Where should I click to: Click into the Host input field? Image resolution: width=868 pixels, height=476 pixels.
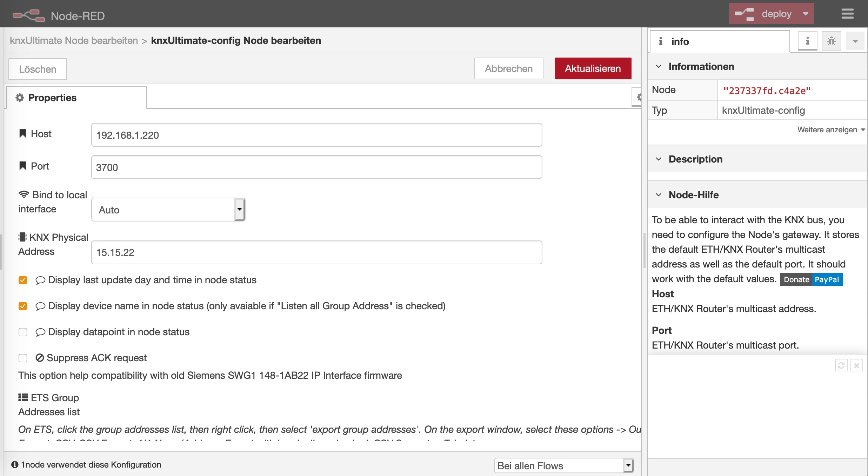[x=316, y=135]
